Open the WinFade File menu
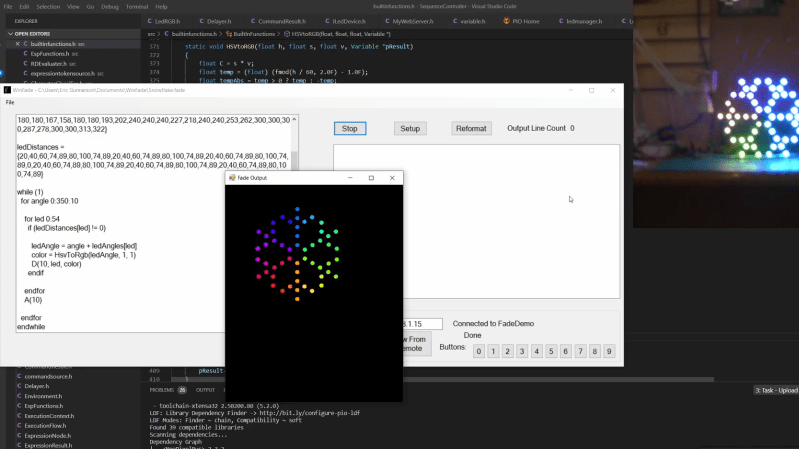 pyautogui.click(x=10, y=103)
